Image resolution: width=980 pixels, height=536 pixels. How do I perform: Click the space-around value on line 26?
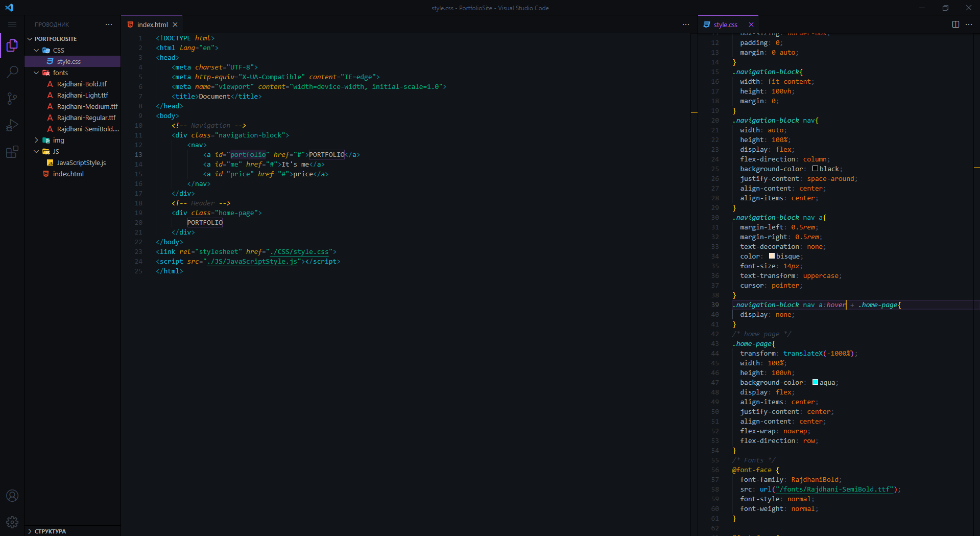pos(830,179)
